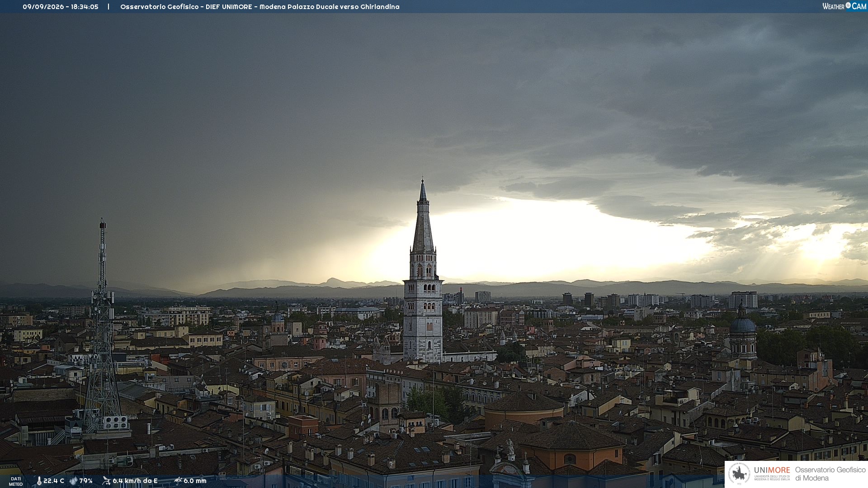The width and height of the screenshot is (868, 488).
Task: Click the humidity water drops icon
Action: [73, 481]
